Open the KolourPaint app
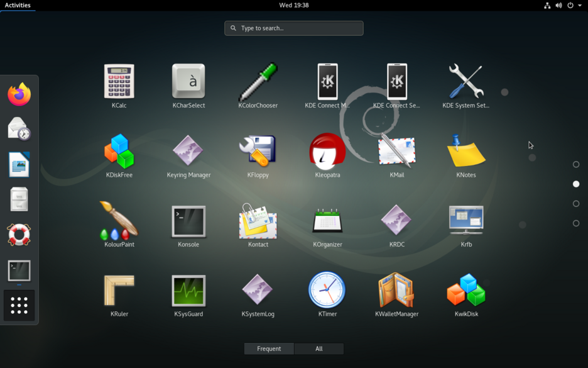 pos(119,225)
